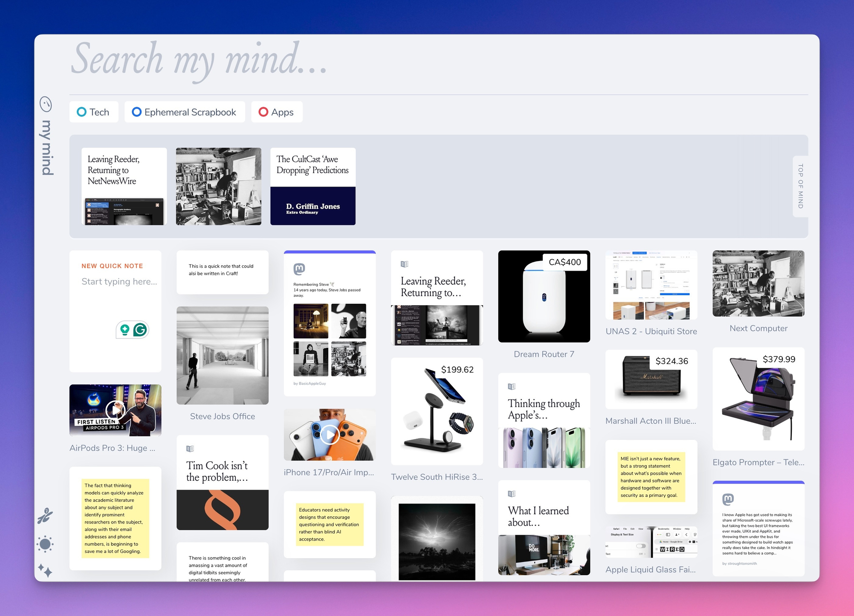Click the clock icon above my mind label
Screen dimensions: 854x616
coord(46,104)
